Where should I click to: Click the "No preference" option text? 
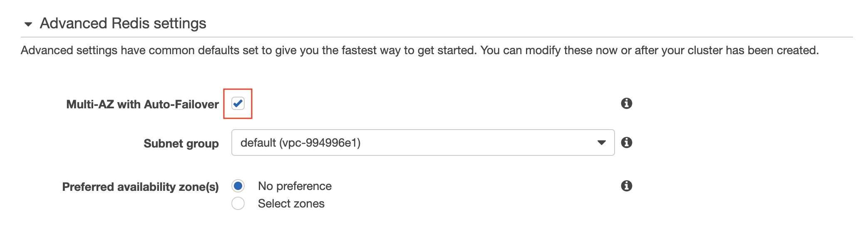tap(295, 186)
